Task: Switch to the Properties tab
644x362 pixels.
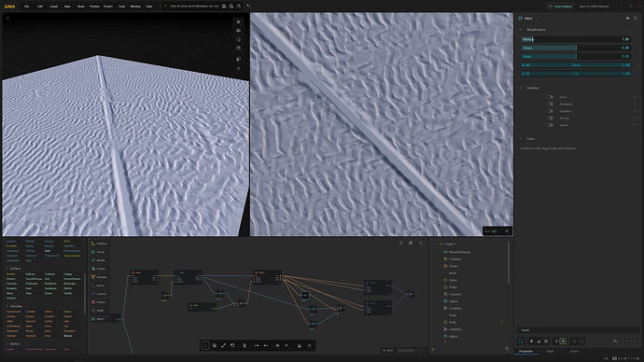Action: coord(525,352)
